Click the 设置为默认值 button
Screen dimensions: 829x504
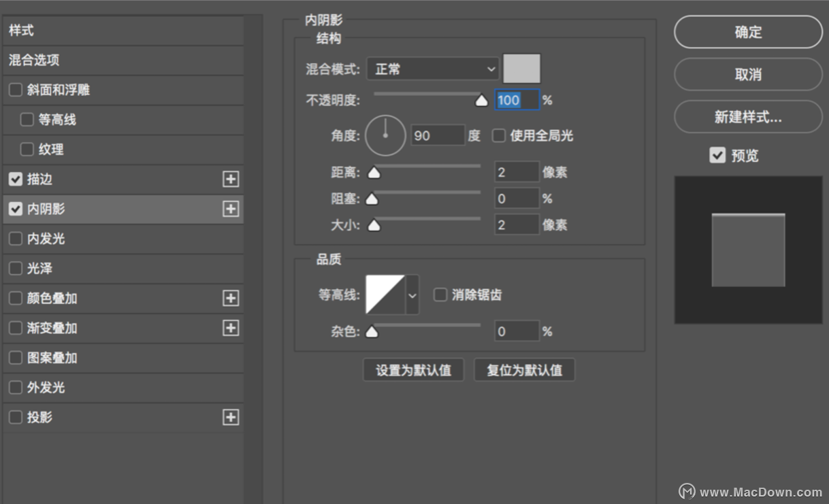pos(413,370)
